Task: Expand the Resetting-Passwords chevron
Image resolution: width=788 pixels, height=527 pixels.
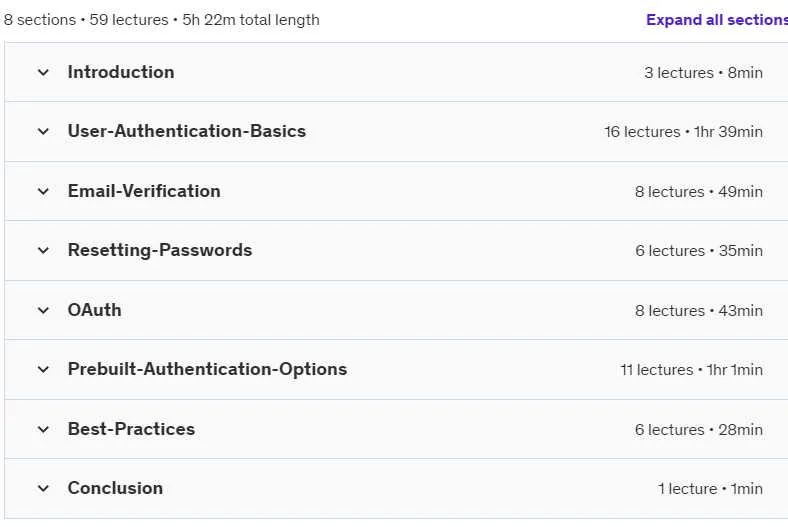Action: (43, 250)
